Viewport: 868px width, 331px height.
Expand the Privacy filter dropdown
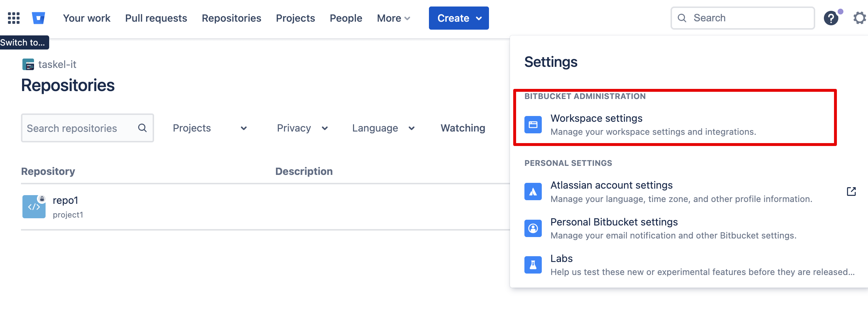click(x=302, y=128)
